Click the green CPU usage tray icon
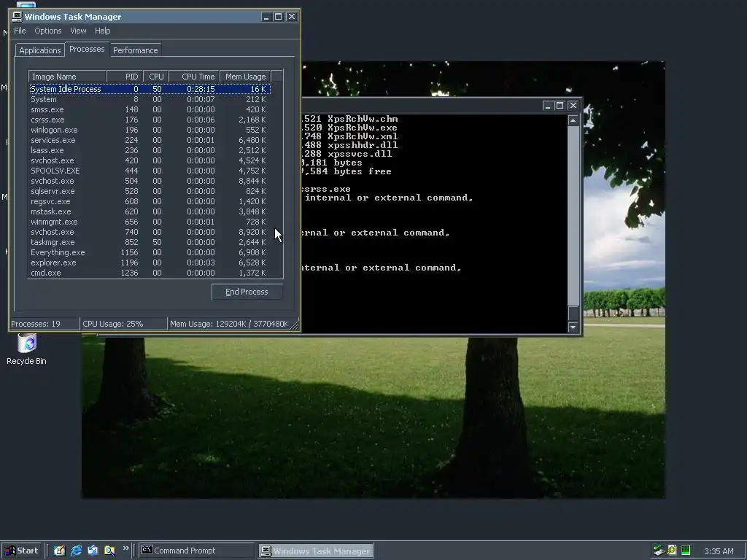The image size is (747, 560). click(686, 551)
